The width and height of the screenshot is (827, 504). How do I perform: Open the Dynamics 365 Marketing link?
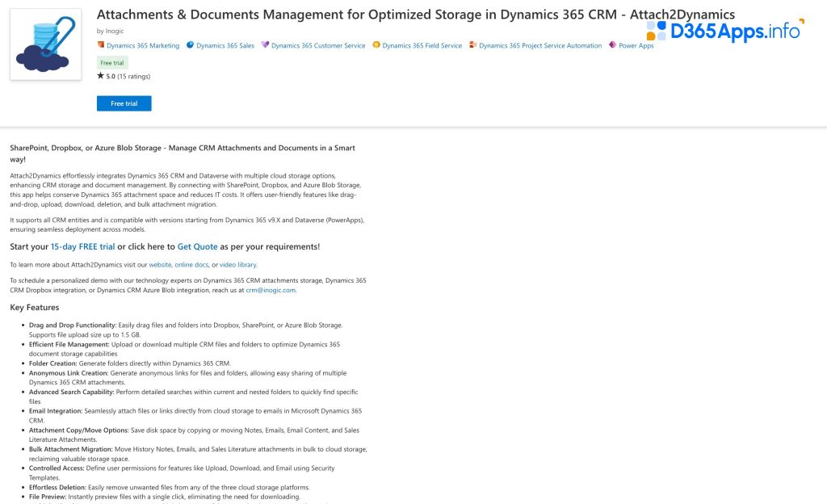click(143, 46)
